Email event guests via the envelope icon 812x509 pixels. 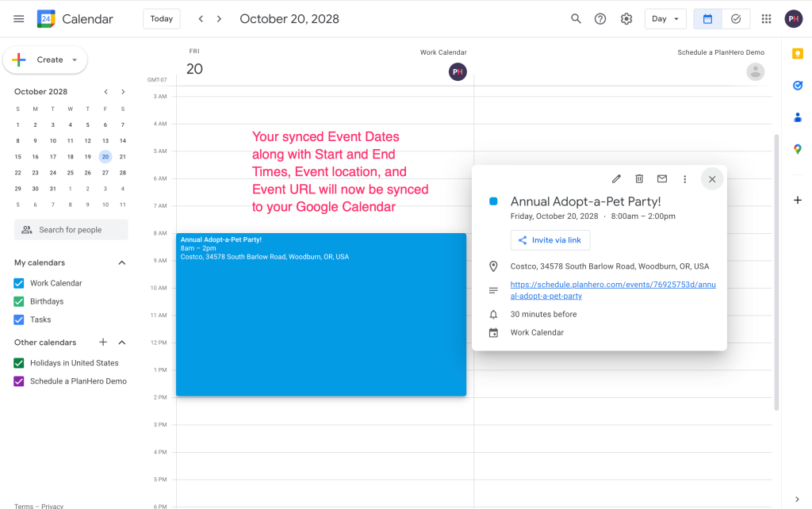click(662, 179)
